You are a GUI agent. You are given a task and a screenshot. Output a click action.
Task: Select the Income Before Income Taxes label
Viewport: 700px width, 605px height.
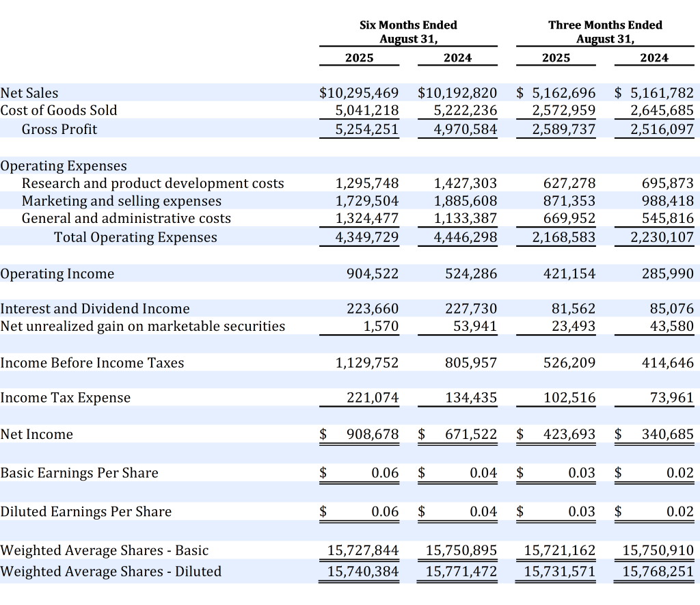92,363
